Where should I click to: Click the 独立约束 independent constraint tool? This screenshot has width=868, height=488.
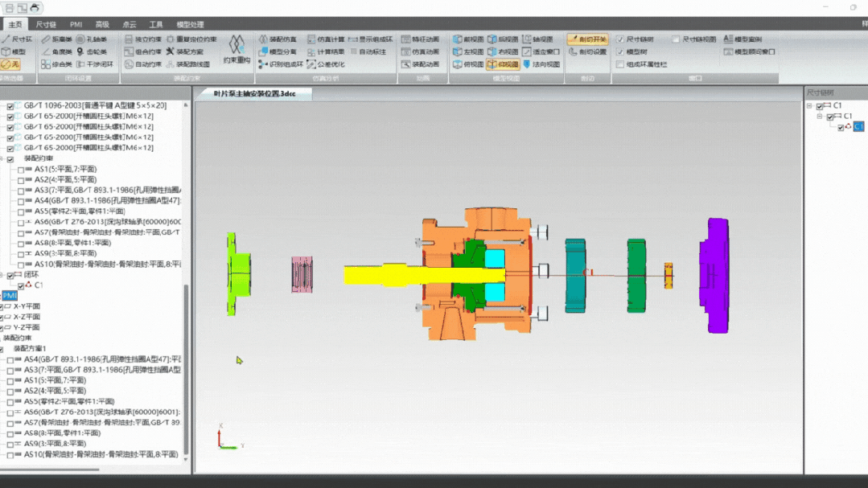(143, 39)
